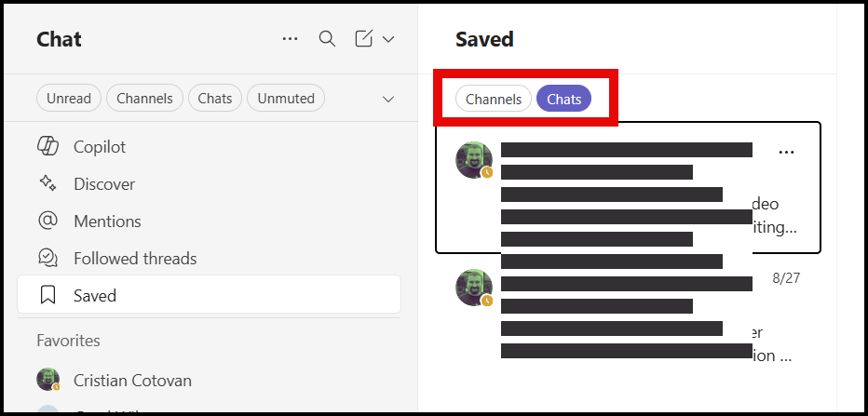Expand the filter chips chevron

(388, 99)
